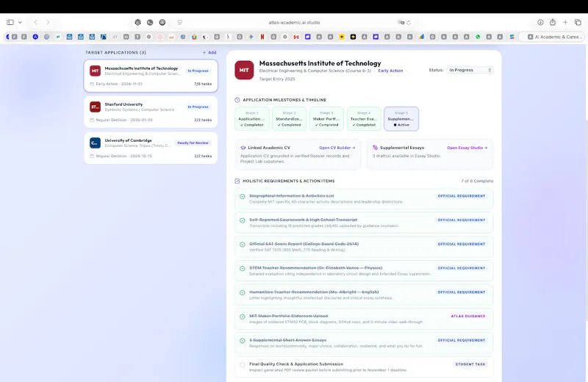
Task: Click calendar icon in the Cambridge card
Action: (x=92, y=156)
